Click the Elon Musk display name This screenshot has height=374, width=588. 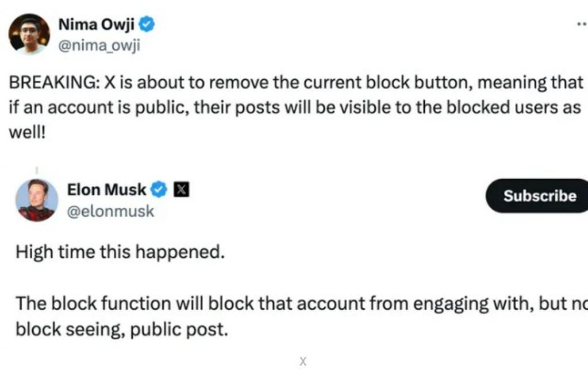106,190
